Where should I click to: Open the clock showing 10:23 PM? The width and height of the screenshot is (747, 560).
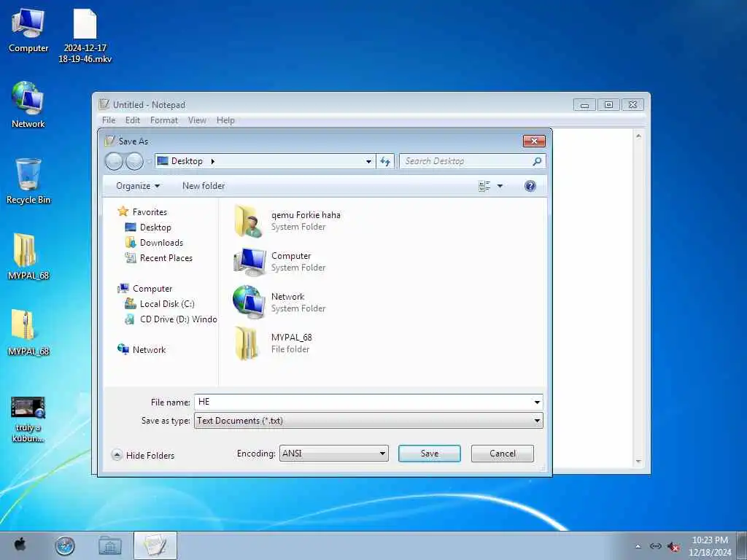(x=710, y=545)
